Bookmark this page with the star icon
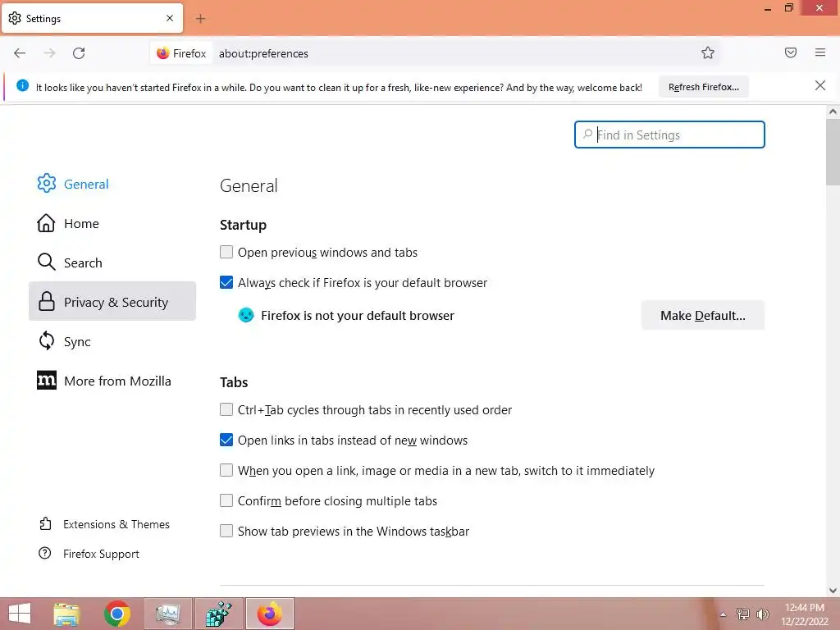The width and height of the screenshot is (840, 630). (x=708, y=52)
